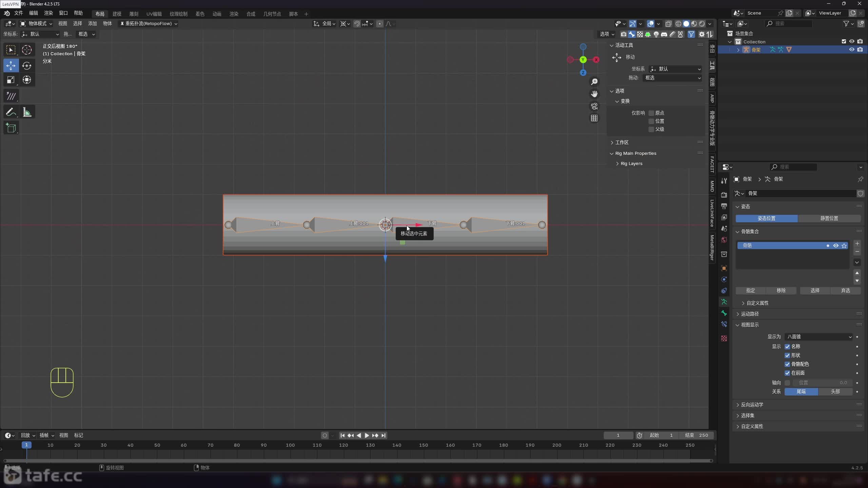
Task: Enable affect only Origins checkbox
Action: click(x=651, y=113)
